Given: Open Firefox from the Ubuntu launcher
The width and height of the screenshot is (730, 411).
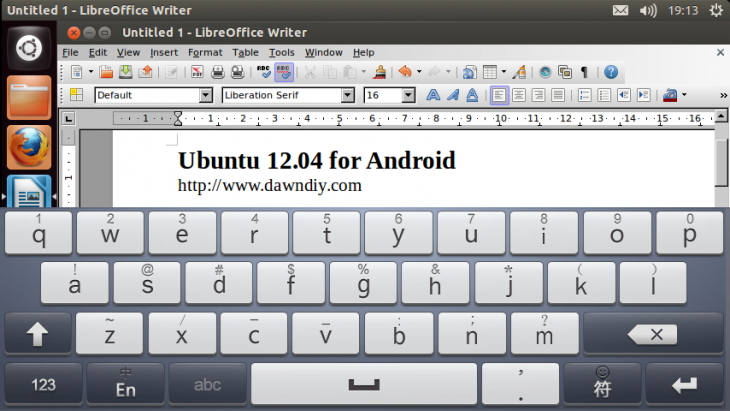Looking at the screenshot, I should click(29, 148).
